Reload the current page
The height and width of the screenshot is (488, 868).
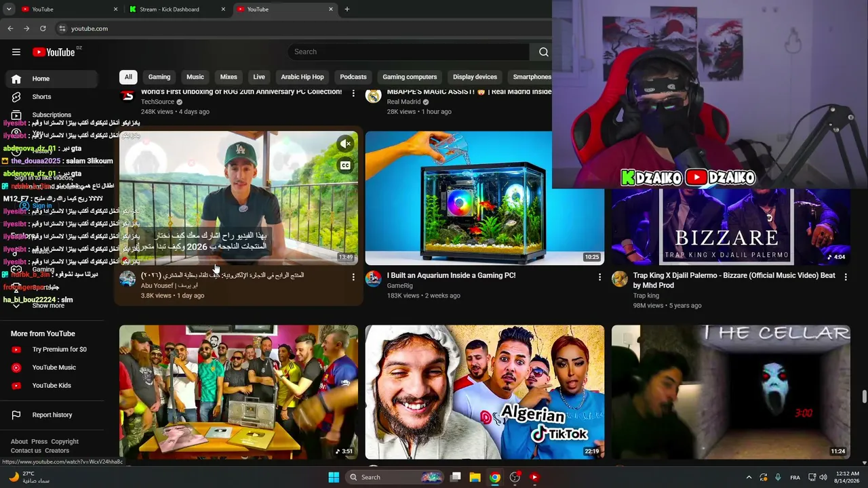coord(43,28)
